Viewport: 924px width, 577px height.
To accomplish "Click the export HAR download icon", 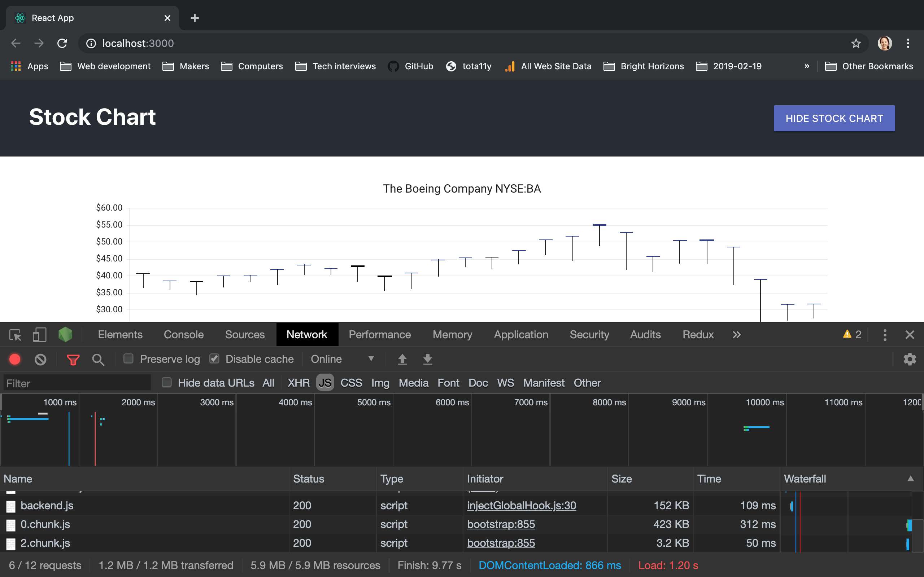I will coord(428,359).
